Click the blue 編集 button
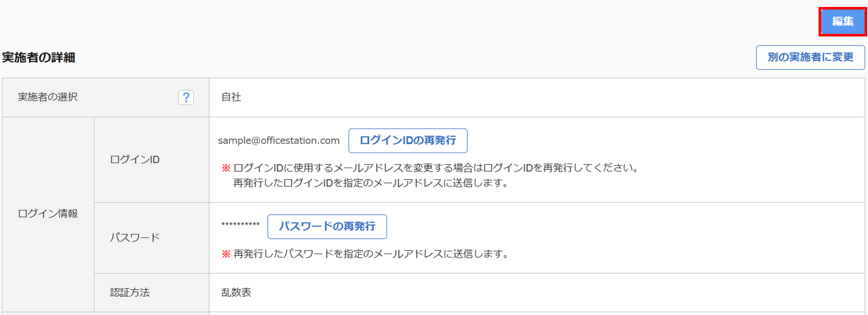 click(842, 21)
